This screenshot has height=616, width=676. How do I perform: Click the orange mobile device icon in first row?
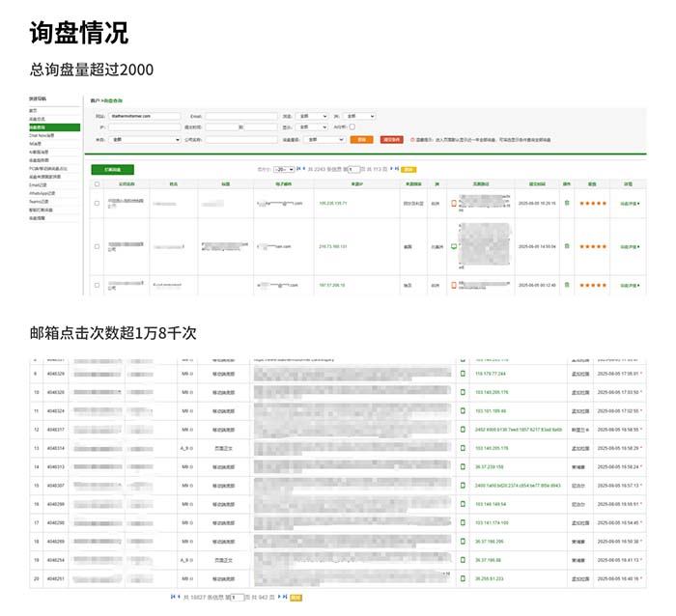click(454, 204)
